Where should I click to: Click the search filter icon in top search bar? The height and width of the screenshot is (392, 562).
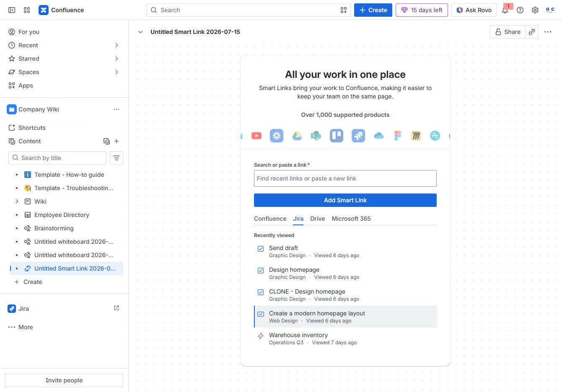tap(344, 10)
